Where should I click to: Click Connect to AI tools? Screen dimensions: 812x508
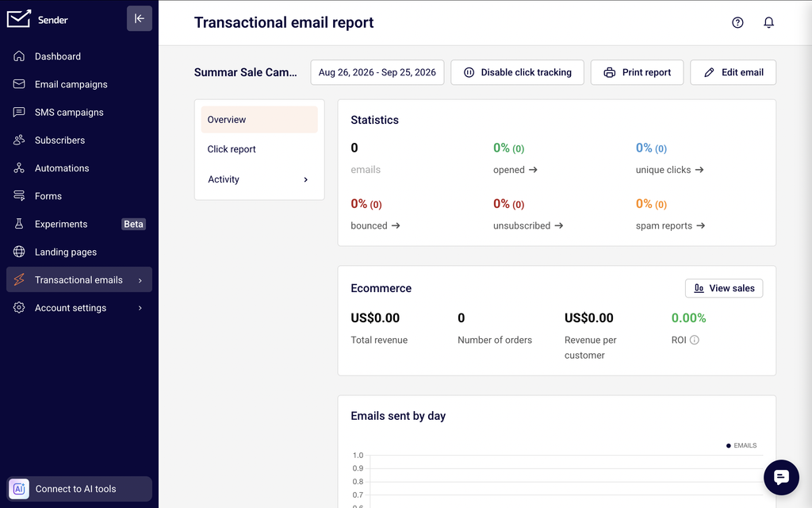pyautogui.click(x=79, y=489)
